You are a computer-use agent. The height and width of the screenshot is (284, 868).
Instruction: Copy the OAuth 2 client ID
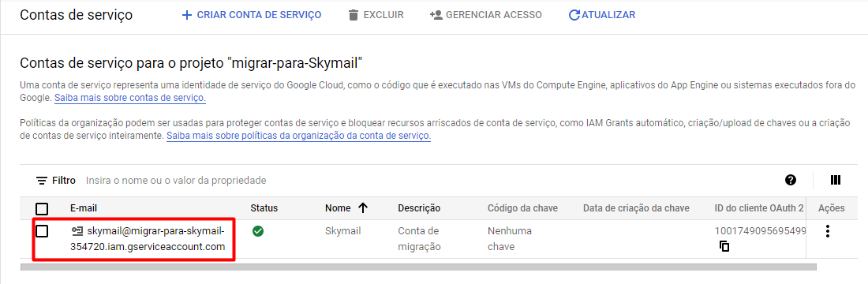click(724, 246)
